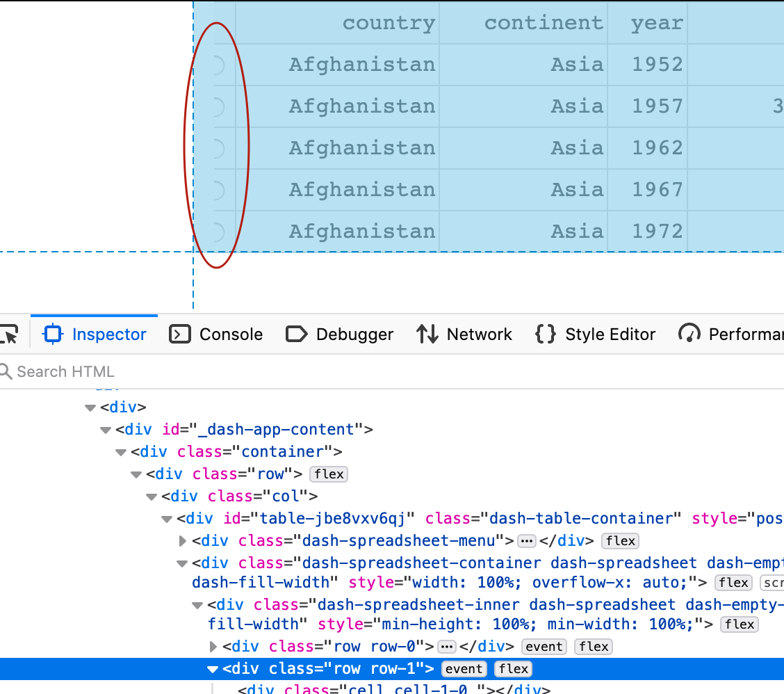The height and width of the screenshot is (694, 784).
Task: Collapse the row row-1 div disclosure triangle
Action: [x=212, y=669]
